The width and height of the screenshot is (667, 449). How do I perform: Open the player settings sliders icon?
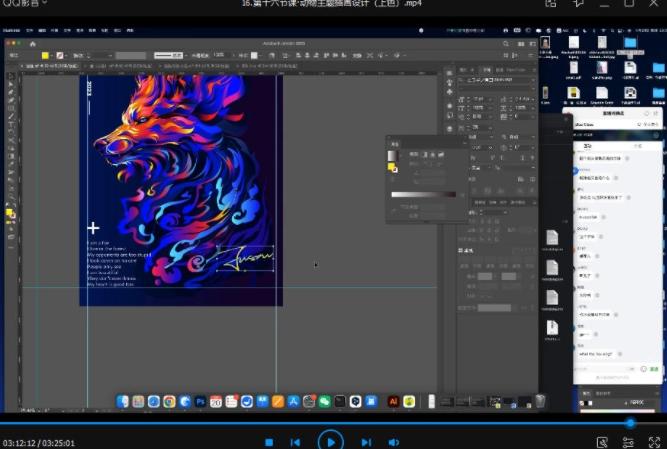click(x=630, y=441)
